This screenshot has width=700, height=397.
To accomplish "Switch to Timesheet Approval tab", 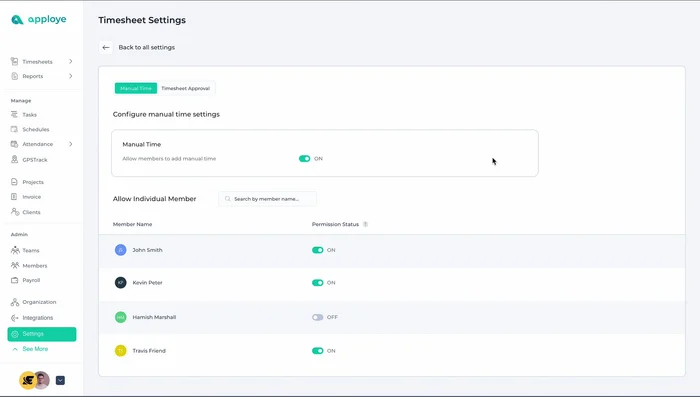I will 186,88.
